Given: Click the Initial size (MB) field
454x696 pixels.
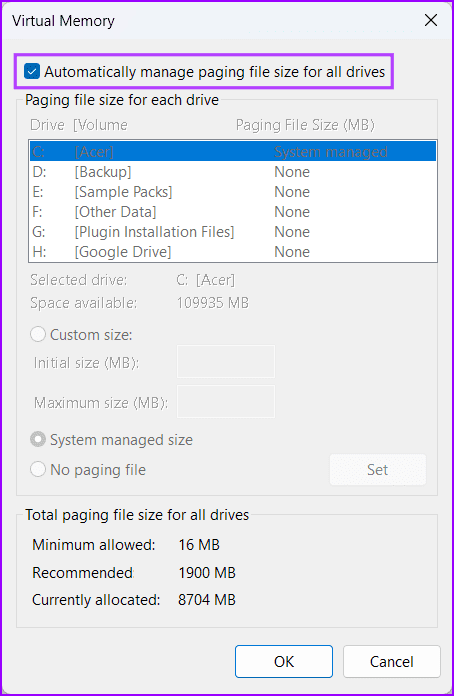Looking at the screenshot, I should pos(226,362).
